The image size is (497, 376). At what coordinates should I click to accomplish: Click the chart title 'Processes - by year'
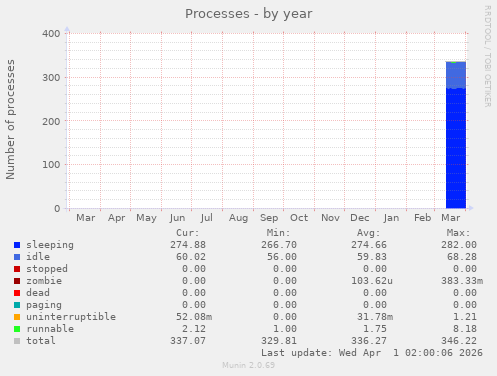tap(249, 14)
